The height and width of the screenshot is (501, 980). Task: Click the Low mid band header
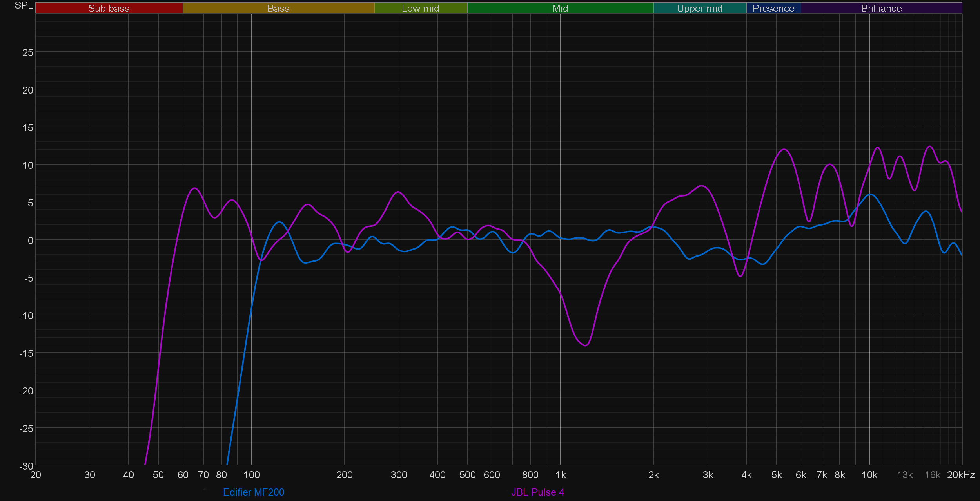[420, 8]
